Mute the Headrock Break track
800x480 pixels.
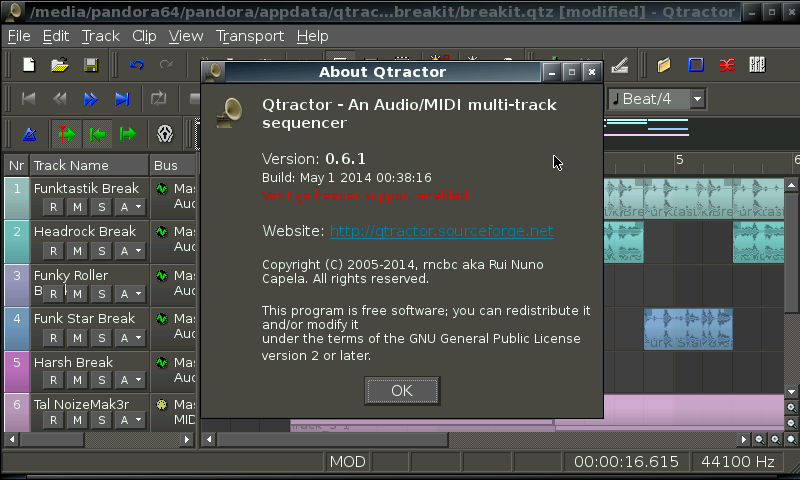pyautogui.click(x=77, y=251)
